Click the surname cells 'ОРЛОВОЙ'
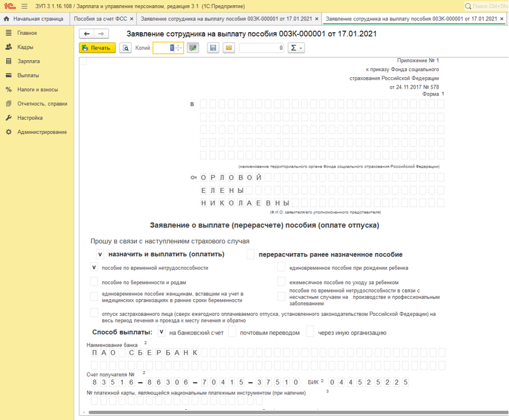The height and width of the screenshot is (420, 509). point(231,177)
